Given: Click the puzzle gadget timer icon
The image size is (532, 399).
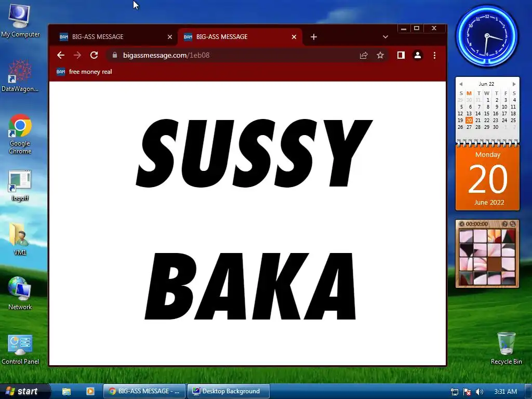Looking at the screenshot, I should point(461,224).
